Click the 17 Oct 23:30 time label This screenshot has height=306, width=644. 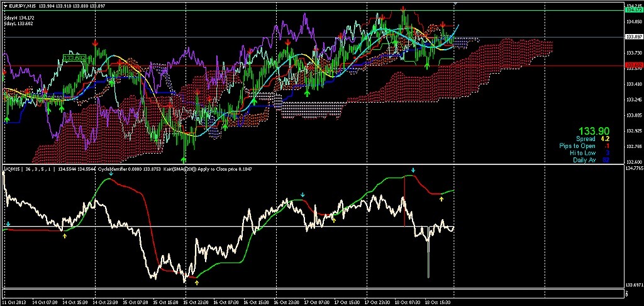pyautogui.click(x=377, y=302)
